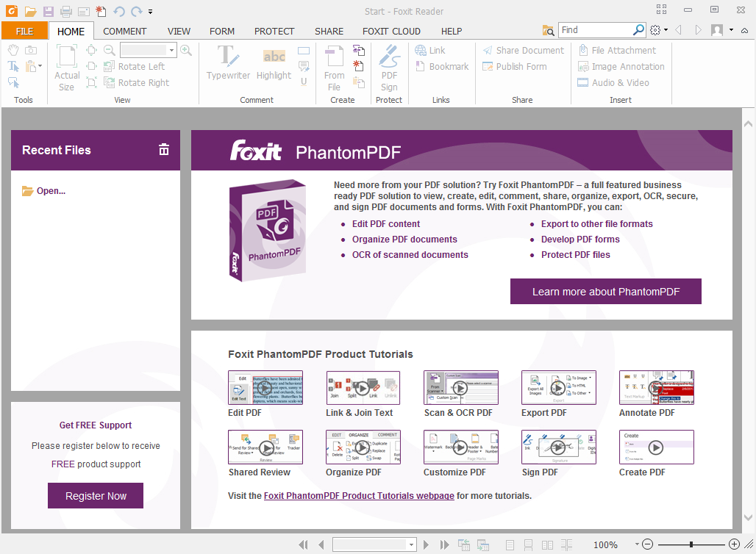Screen dimensions: 756x554
Task: Toggle continuous facing view in status bar
Action: click(x=566, y=545)
